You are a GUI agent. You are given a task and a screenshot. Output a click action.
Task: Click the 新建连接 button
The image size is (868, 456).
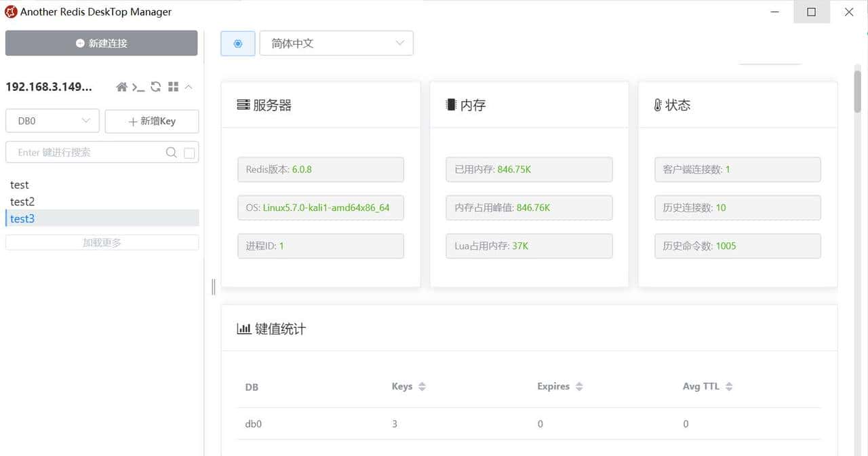[101, 43]
